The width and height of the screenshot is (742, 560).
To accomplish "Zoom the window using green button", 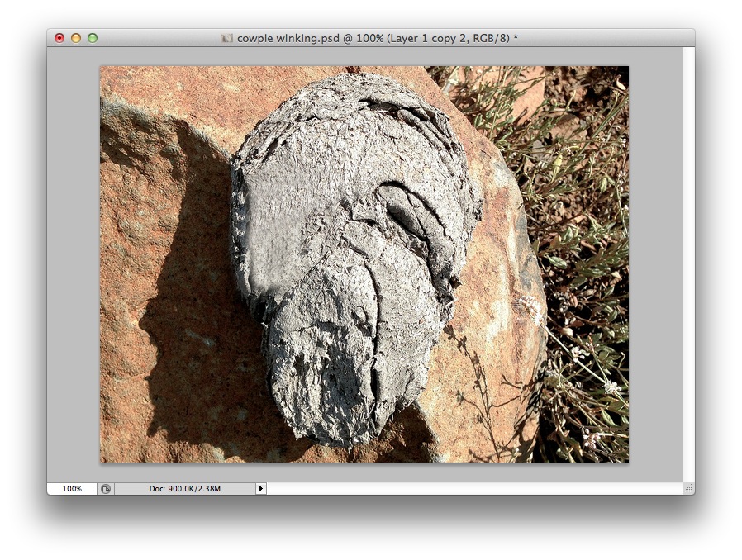I will tap(93, 38).
